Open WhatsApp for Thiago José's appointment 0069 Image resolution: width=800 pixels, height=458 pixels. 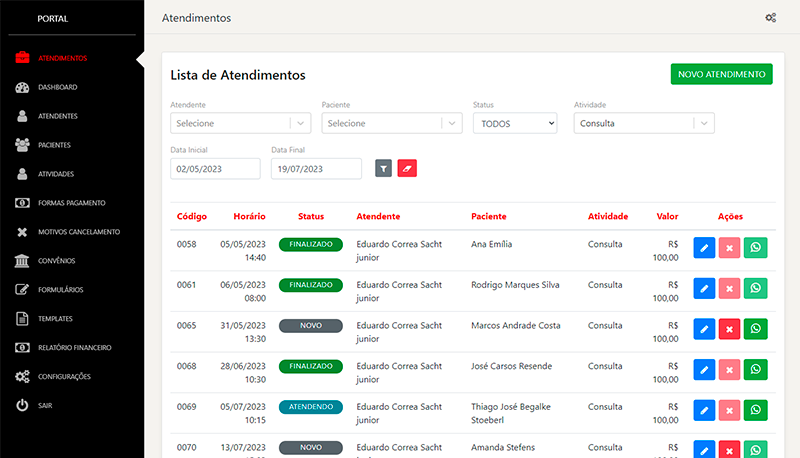(x=756, y=410)
